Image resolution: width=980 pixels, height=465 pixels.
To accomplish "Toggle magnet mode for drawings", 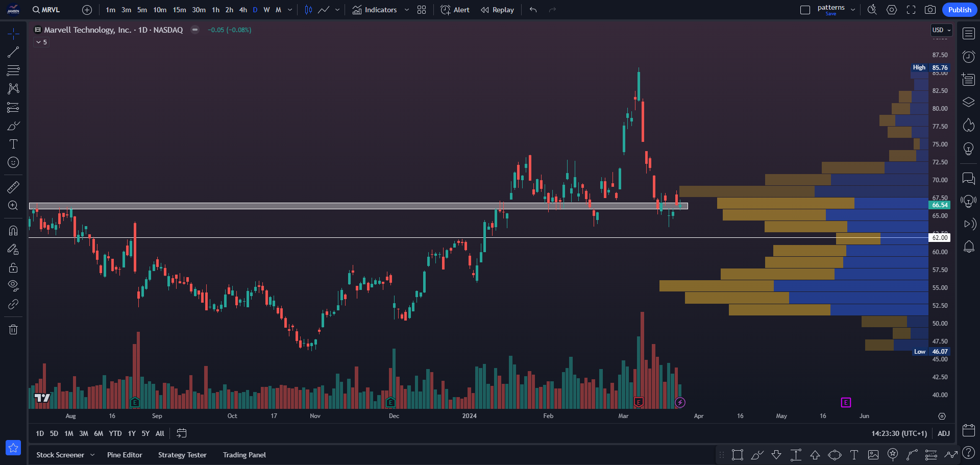I will point(13,230).
